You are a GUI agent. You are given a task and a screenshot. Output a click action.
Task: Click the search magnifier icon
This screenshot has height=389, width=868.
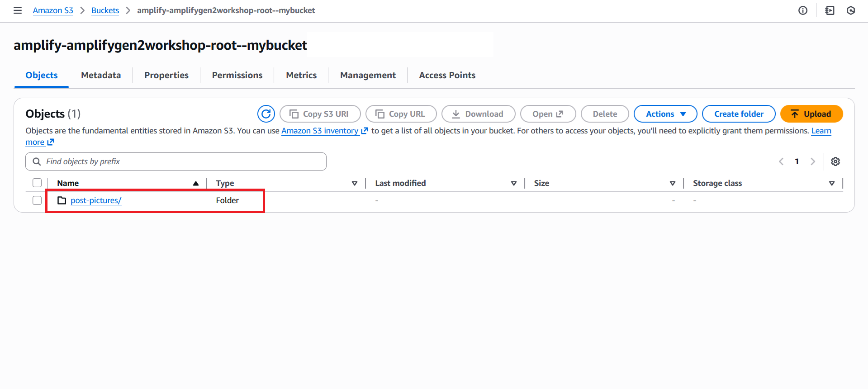(37, 161)
